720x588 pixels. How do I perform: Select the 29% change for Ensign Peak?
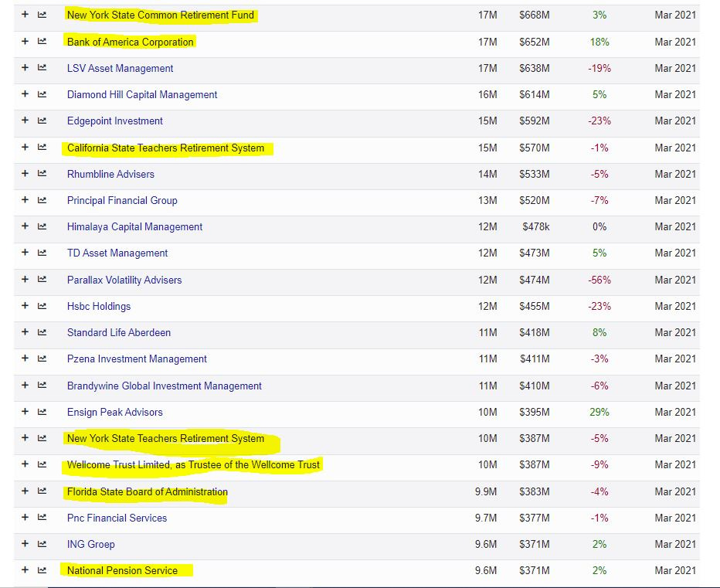point(599,413)
